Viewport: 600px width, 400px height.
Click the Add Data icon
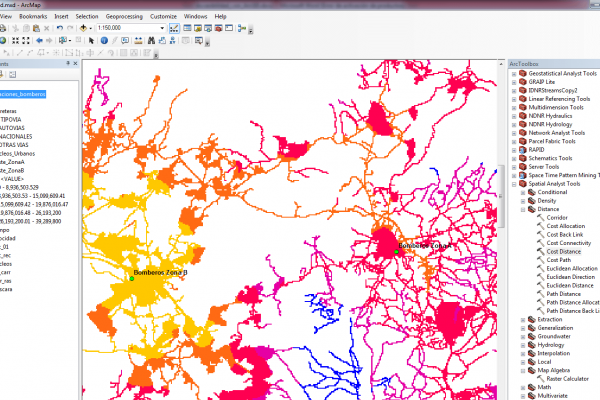pos(83,28)
